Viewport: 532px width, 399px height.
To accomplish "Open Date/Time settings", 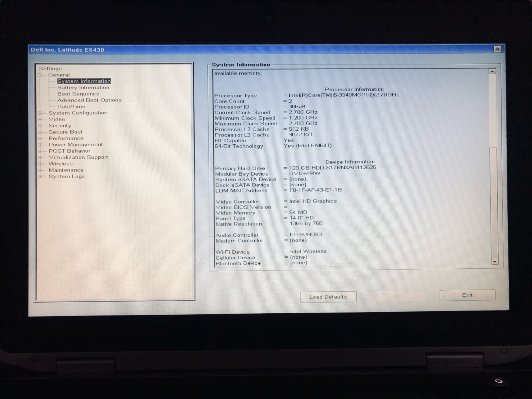I will pyautogui.click(x=71, y=106).
